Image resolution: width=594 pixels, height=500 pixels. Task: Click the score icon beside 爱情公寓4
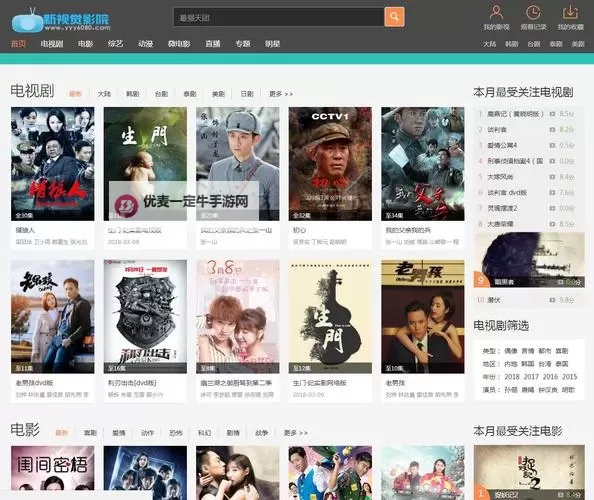pos(552,145)
